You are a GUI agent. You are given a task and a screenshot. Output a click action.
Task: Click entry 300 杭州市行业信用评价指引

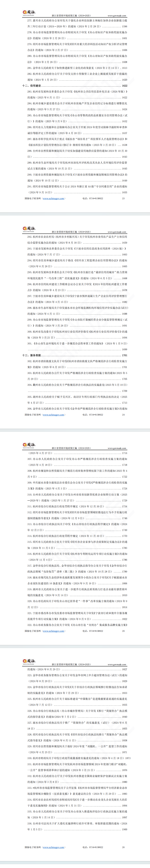pyautogui.click(x=77, y=335)
